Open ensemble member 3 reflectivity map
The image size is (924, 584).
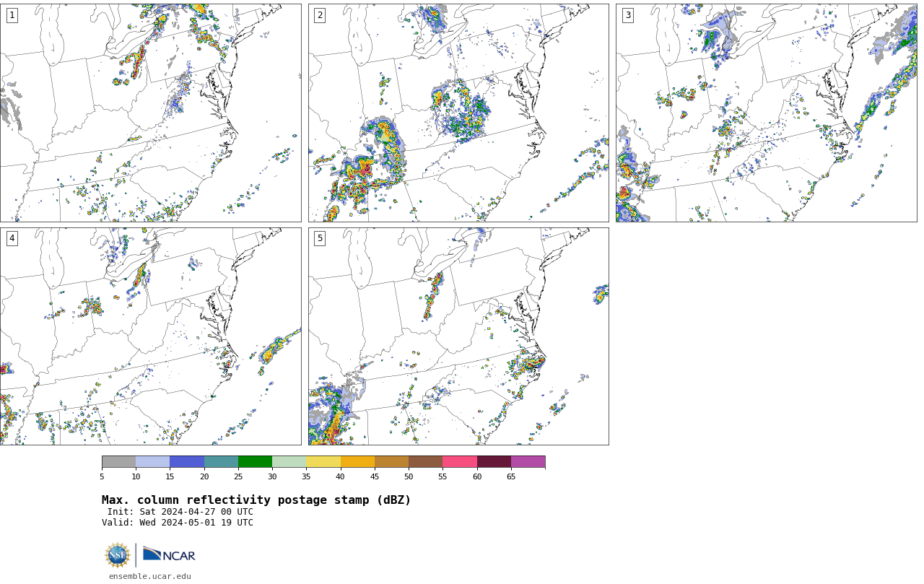pos(766,113)
